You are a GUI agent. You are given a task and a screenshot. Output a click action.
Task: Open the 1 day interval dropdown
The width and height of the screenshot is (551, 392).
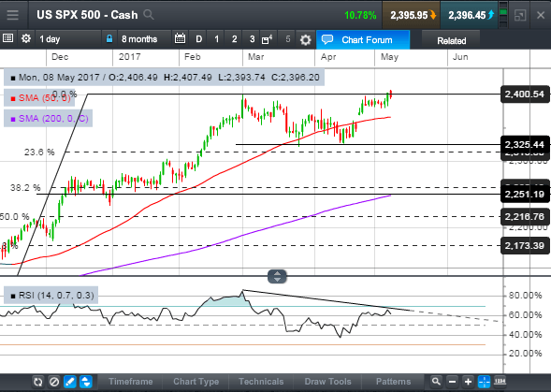[67, 39]
